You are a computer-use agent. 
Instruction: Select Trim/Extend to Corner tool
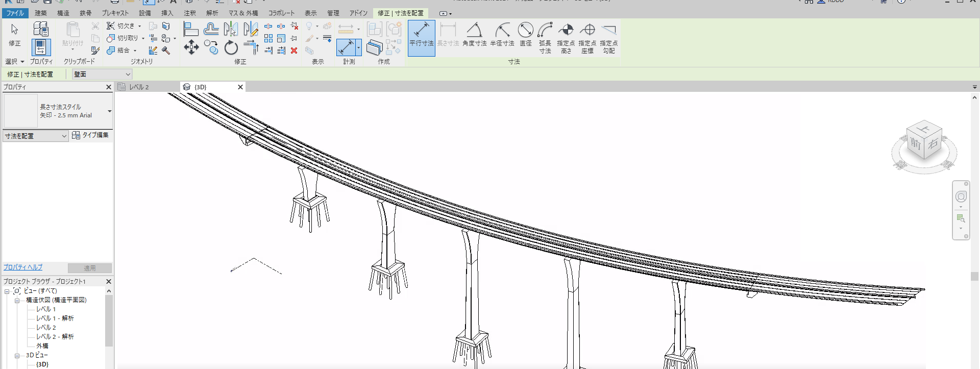click(251, 47)
